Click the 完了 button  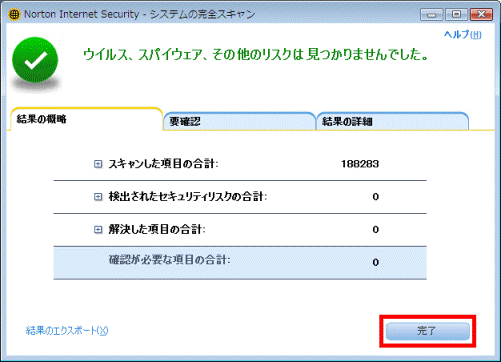pos(428,331)
